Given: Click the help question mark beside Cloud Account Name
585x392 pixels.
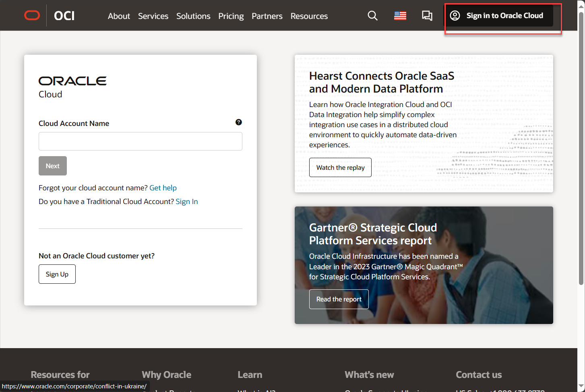Looking at the screenshot, I should [239, 122].
